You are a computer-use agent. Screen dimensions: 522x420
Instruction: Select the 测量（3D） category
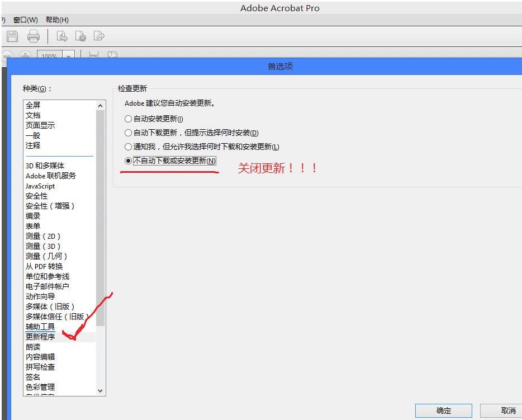[43, 246]
